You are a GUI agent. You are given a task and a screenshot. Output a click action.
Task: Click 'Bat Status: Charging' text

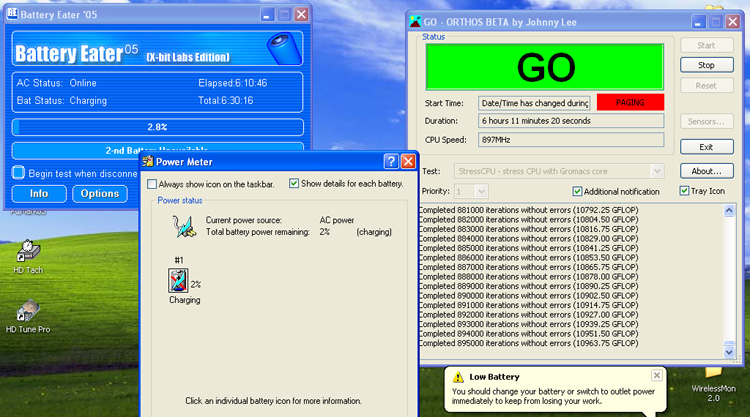point(62,101)
